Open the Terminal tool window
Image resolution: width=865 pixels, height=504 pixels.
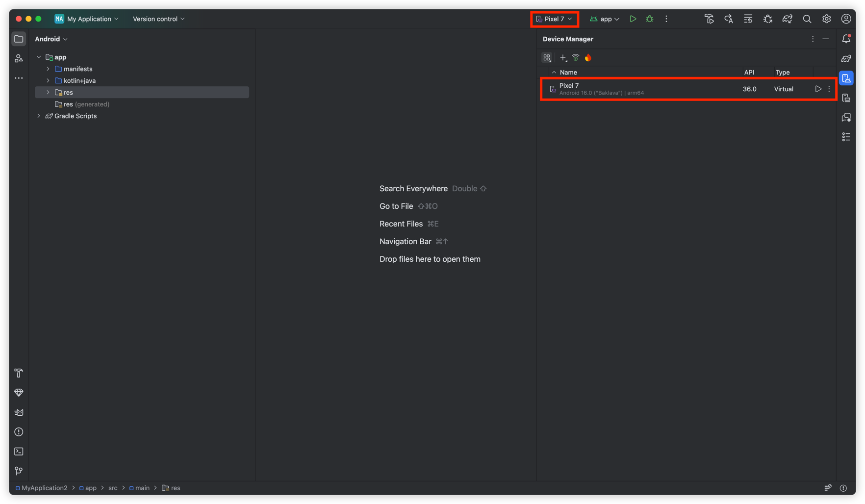[19, 452]
